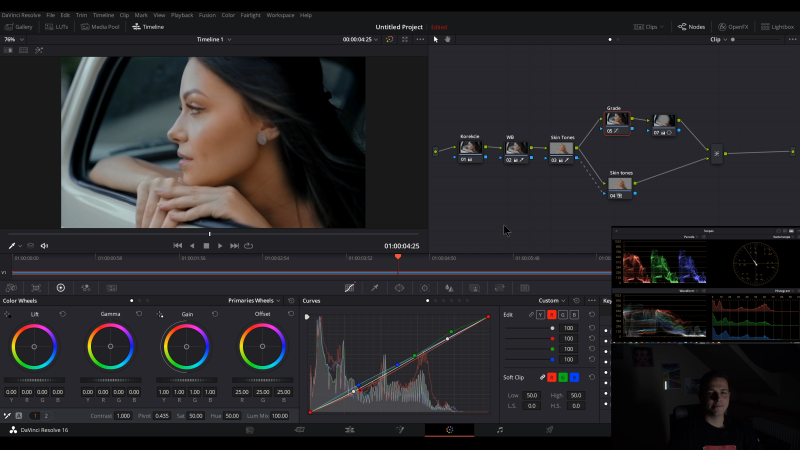
Task: Toggle loop playback
Action: click(x=248, y=245)
